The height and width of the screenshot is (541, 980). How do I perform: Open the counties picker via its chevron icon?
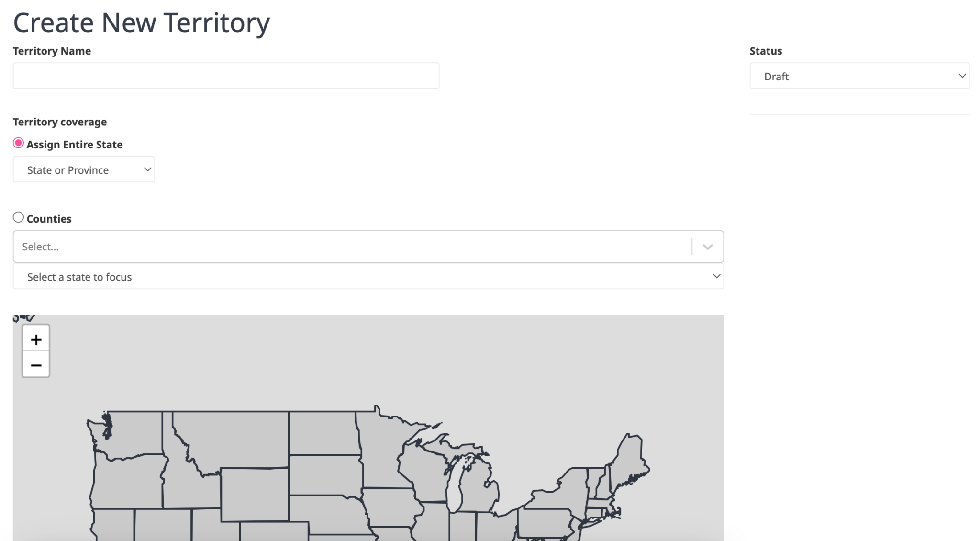click(707, 247)
